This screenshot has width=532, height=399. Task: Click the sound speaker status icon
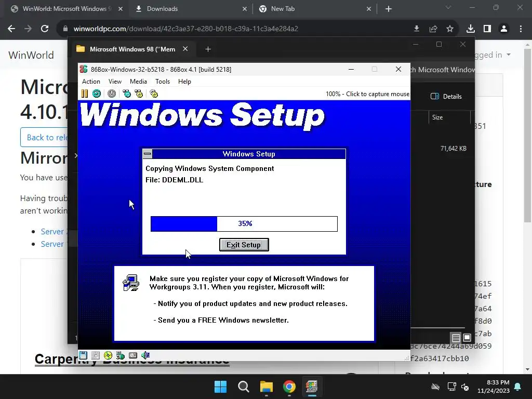[x=145, y=355]
